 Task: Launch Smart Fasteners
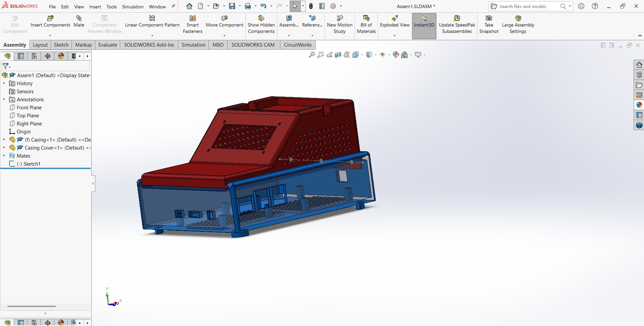pyautogui.click(x=193, y=24)
